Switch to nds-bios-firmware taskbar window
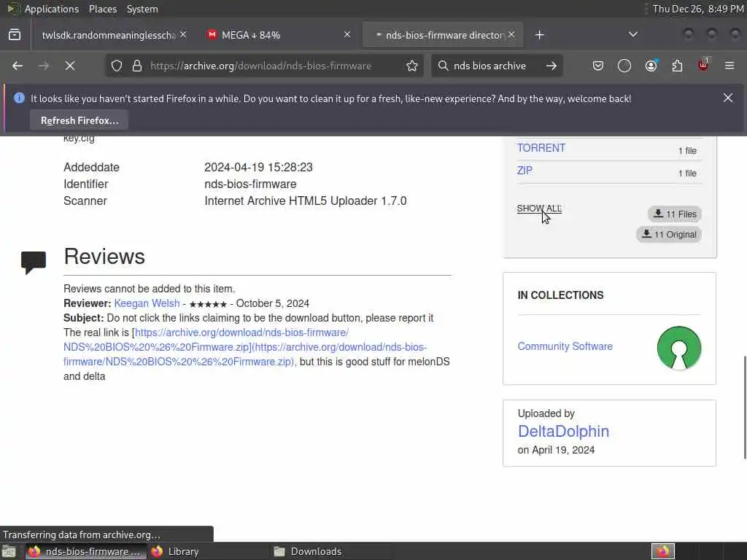The width and height of the screenshot is (747, 560). pos(86,551)
